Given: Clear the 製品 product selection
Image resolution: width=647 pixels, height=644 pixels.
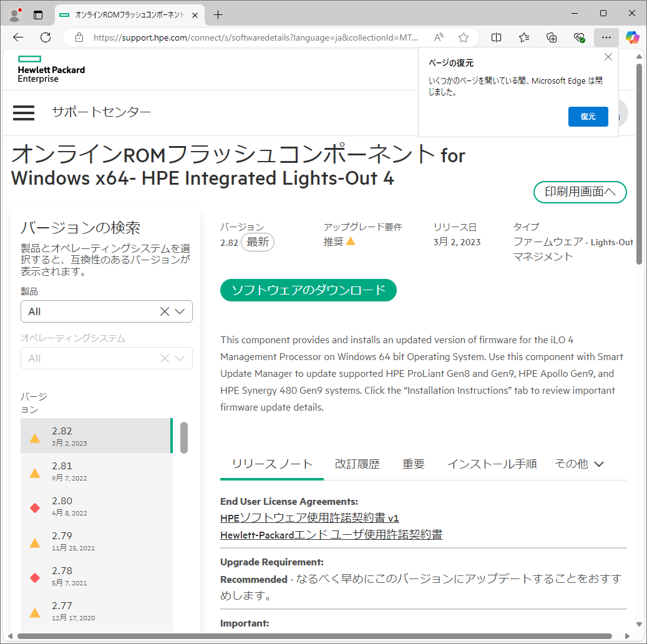Looking at the screenshot, I should coord(165,311).
